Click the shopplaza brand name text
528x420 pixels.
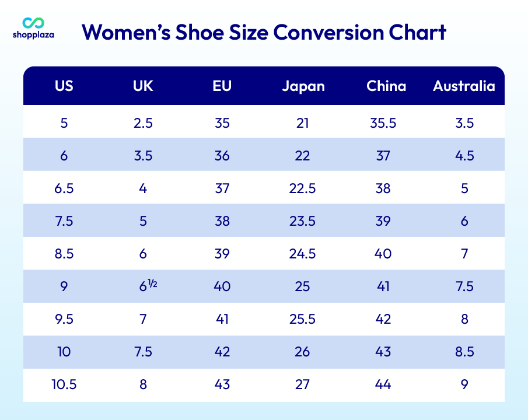pos(33,35)
